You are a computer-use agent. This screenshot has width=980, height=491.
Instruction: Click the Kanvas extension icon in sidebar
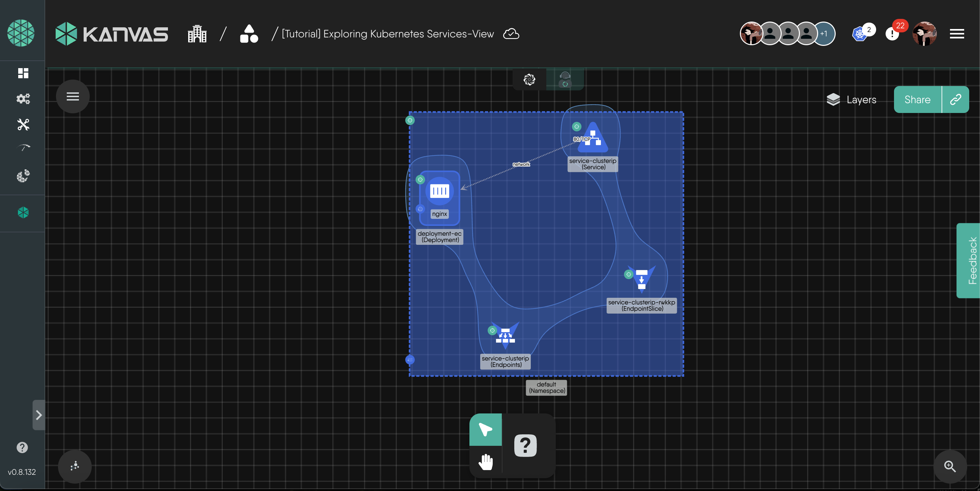pos(23,212)
